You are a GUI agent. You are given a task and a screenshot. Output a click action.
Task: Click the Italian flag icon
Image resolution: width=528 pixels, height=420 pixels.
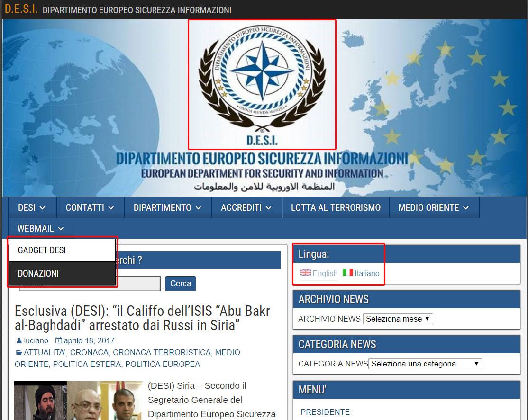click(x=348, y=273)
